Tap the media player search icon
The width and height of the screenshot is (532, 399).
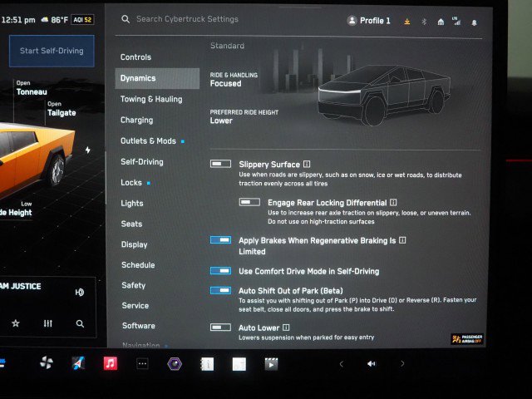click(80, 323)
